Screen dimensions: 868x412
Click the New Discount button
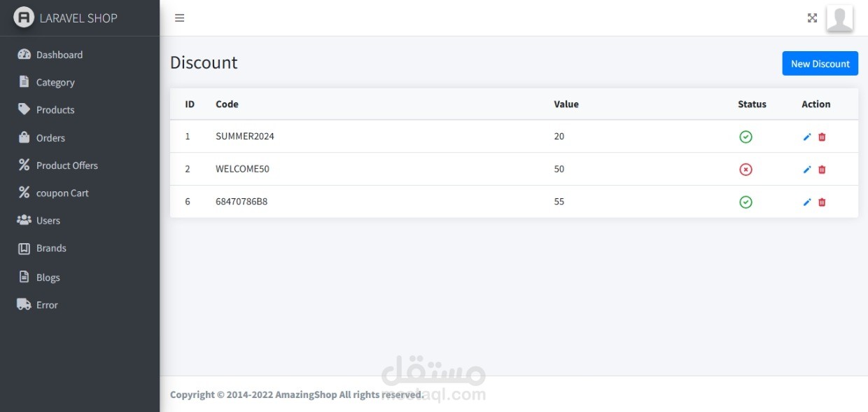click(x=820, y=64)
